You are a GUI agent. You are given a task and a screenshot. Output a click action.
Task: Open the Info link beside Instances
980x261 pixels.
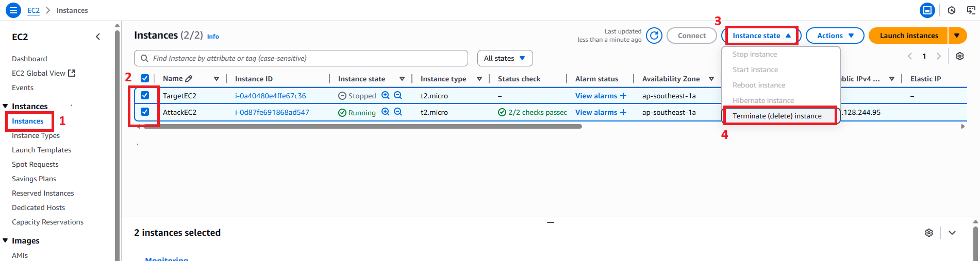(x=213, y=37)
